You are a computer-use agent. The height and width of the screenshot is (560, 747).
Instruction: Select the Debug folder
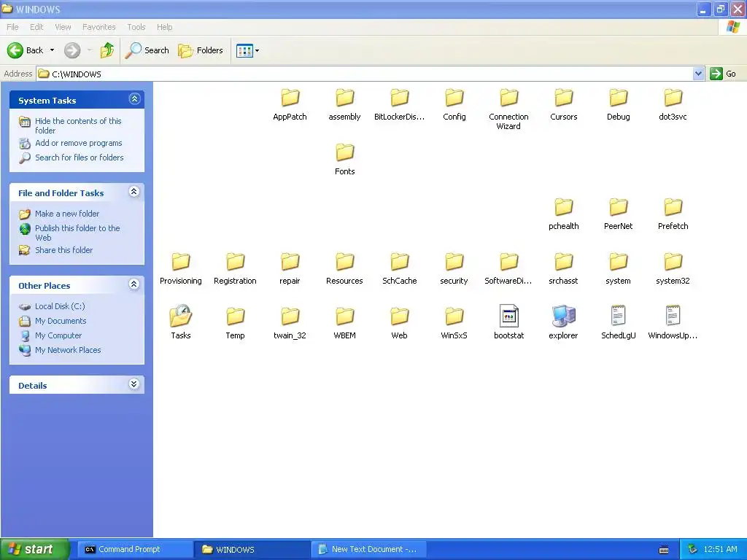click(x=619, y=105)
